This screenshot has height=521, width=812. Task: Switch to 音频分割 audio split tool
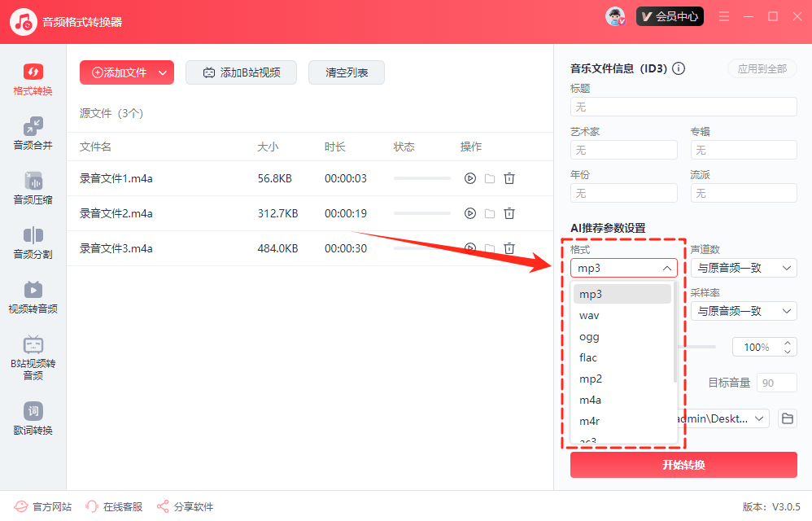click(33, 243)
